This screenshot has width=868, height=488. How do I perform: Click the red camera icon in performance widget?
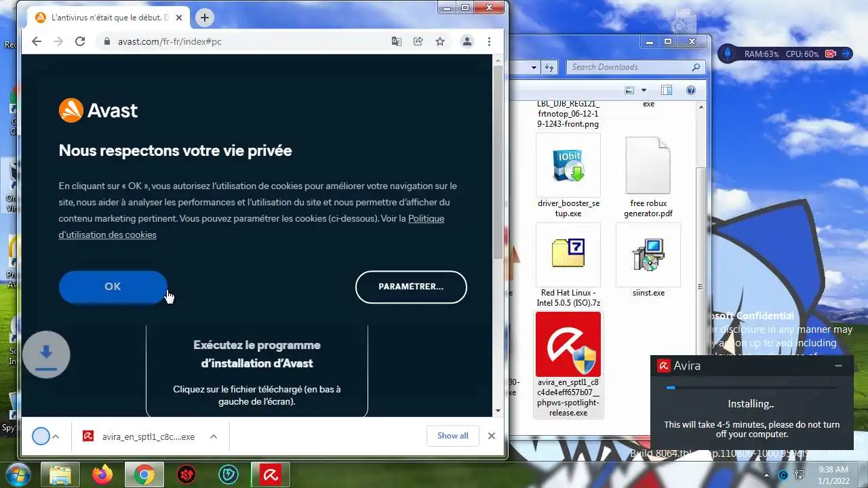[x=831, y=54]
